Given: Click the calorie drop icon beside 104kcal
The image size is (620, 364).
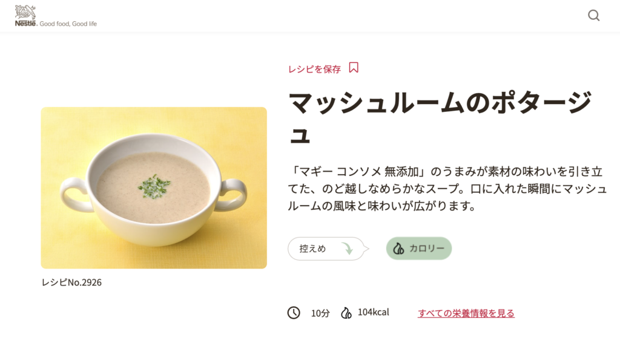Looking at the screenshot, I should click(347, 312).
